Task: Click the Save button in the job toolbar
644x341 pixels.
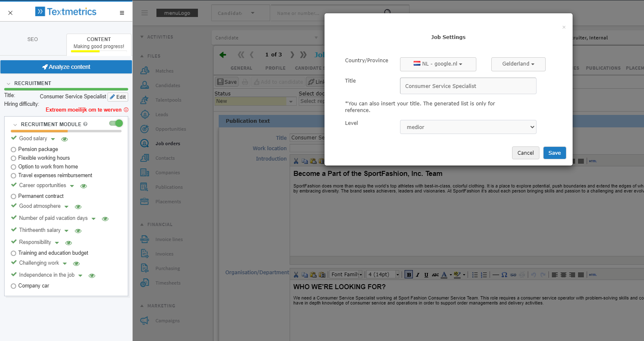Action: click(227, 82)
